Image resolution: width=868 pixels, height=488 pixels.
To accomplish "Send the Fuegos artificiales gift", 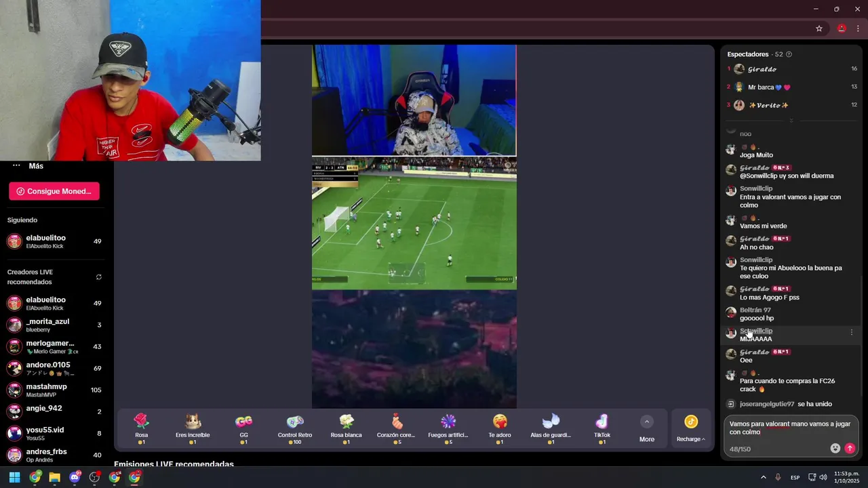I will 448,428.
